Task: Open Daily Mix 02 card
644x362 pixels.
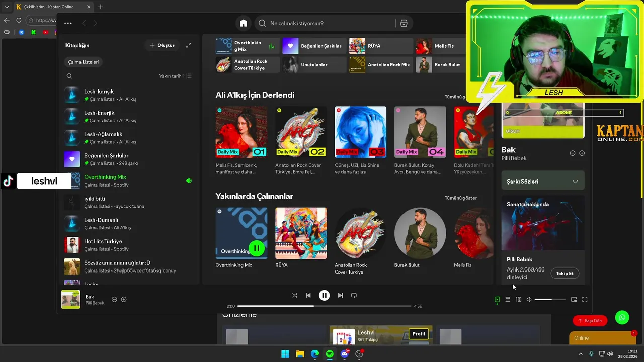Action: (301, 141)
